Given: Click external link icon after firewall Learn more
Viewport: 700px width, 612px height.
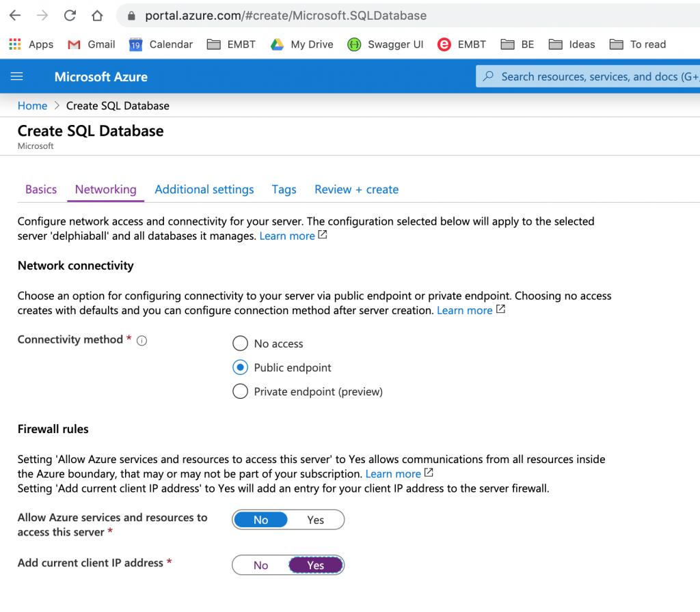Looking at the screenshot, I should tap(429, 473).
